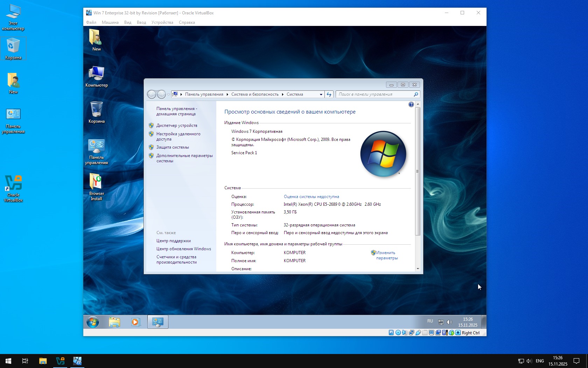This screenshot has height=368, width=588.
Task: Open Windows Media Player in guest taskbar
Action: 135,322
